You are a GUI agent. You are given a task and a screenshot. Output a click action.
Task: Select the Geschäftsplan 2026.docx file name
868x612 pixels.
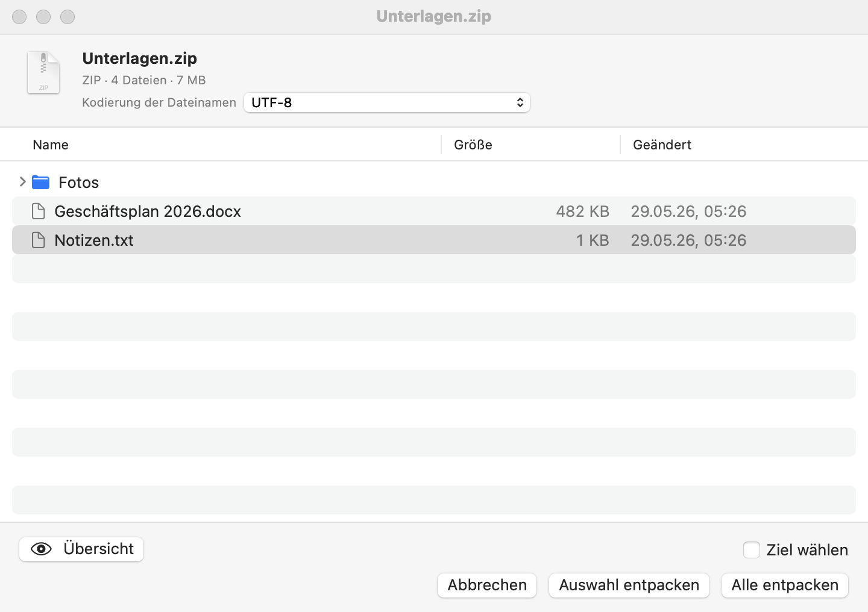coord(148,211)
